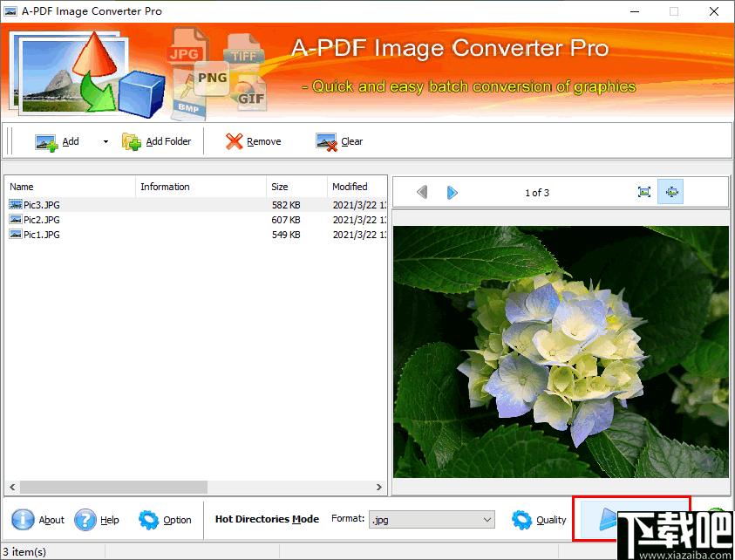The image size is (735, 560).
Task: Click the Help label
Action: pos(110,520)
